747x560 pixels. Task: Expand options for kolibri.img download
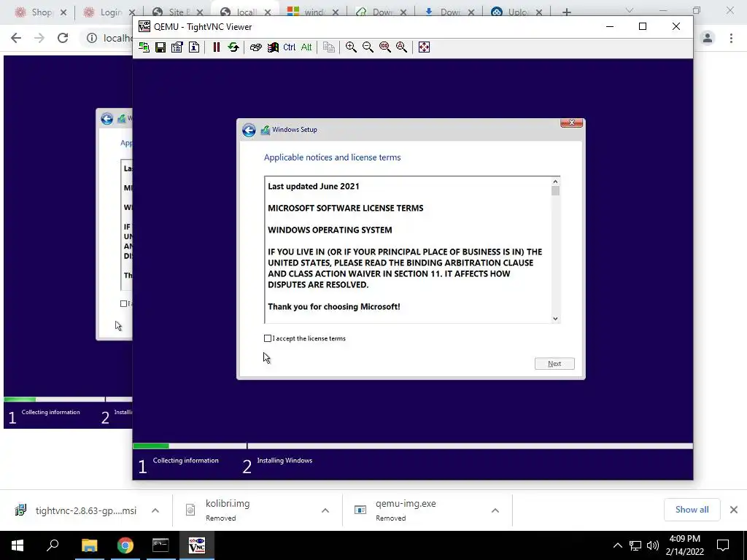click(325, 510)
